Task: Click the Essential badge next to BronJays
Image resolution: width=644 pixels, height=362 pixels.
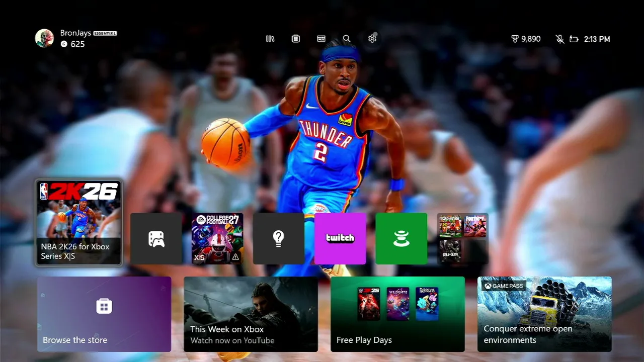Action: (x=105, y=33)
